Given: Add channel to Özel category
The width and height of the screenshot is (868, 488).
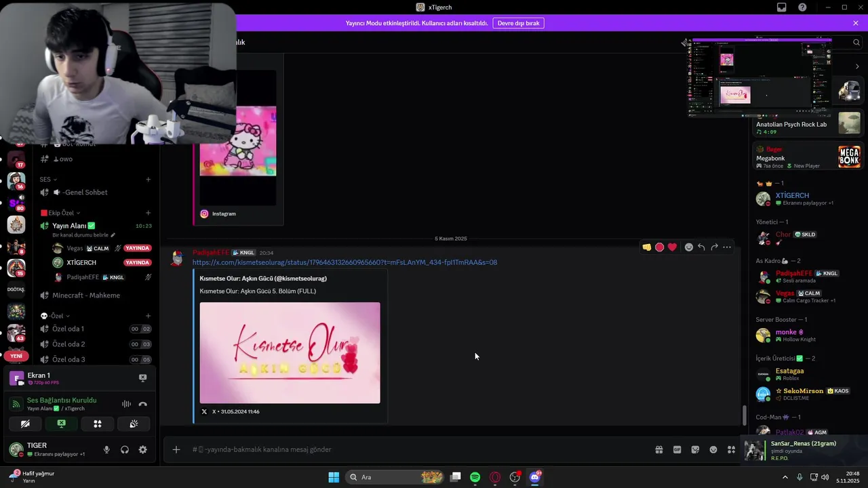Looking at the screenshot, I should (x=148, y=316).
